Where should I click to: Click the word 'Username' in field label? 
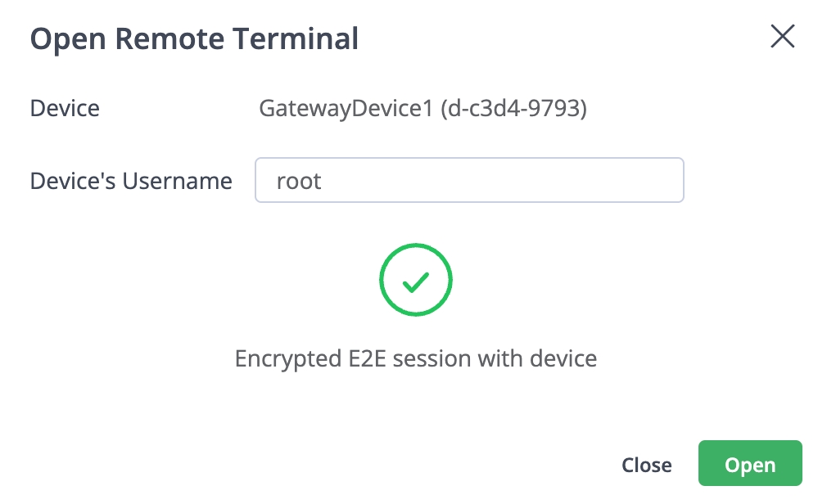177,181
